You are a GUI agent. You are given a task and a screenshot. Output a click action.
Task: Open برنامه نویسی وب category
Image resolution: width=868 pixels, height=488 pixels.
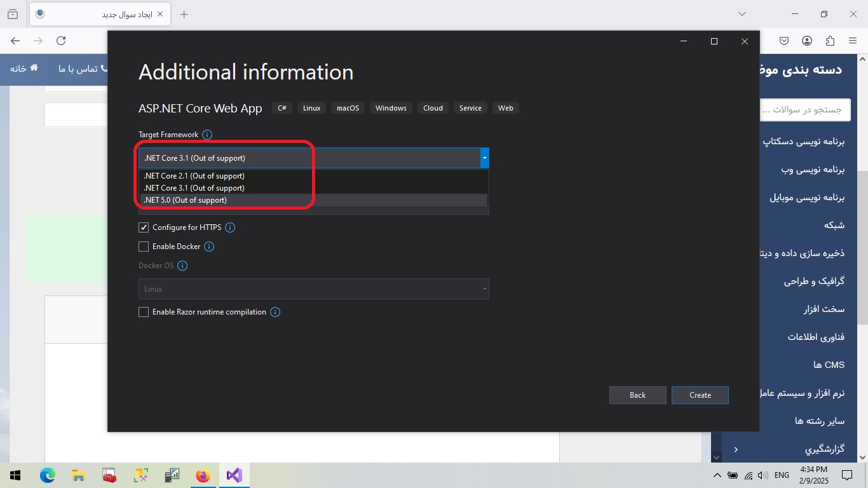click(813, 170)
